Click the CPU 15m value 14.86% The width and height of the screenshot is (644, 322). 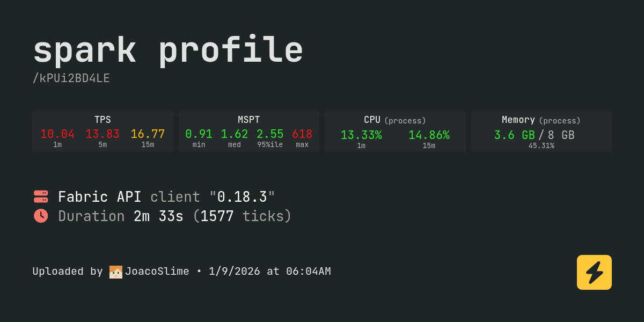pos(429,135)
